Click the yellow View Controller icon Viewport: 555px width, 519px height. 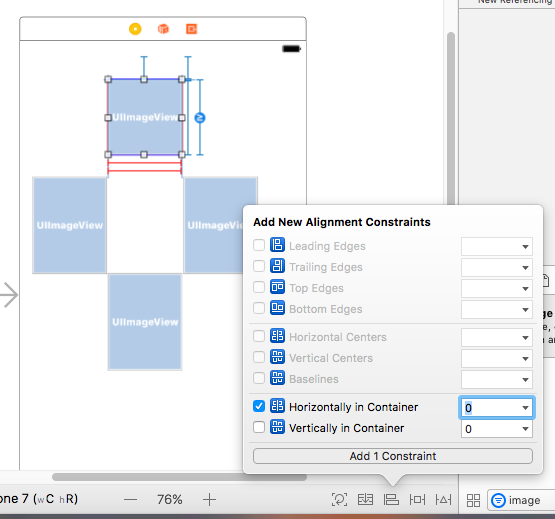(x=135, y=29)
